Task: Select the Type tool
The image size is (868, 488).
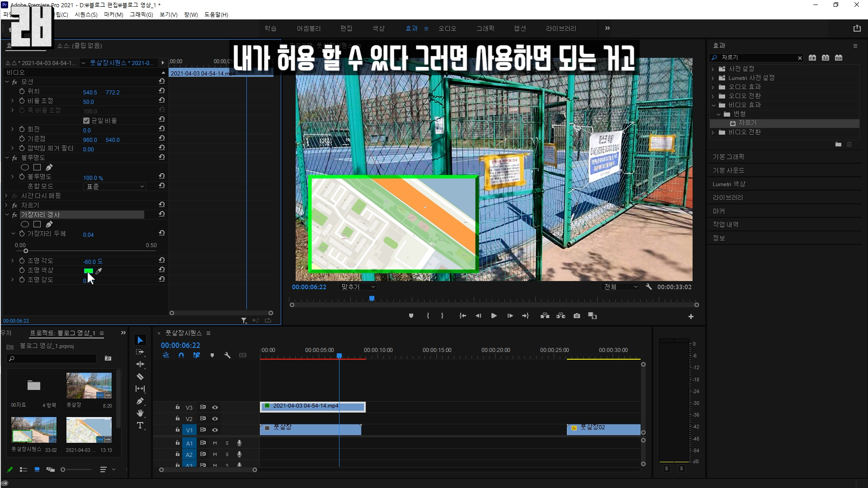Action: 140,426
